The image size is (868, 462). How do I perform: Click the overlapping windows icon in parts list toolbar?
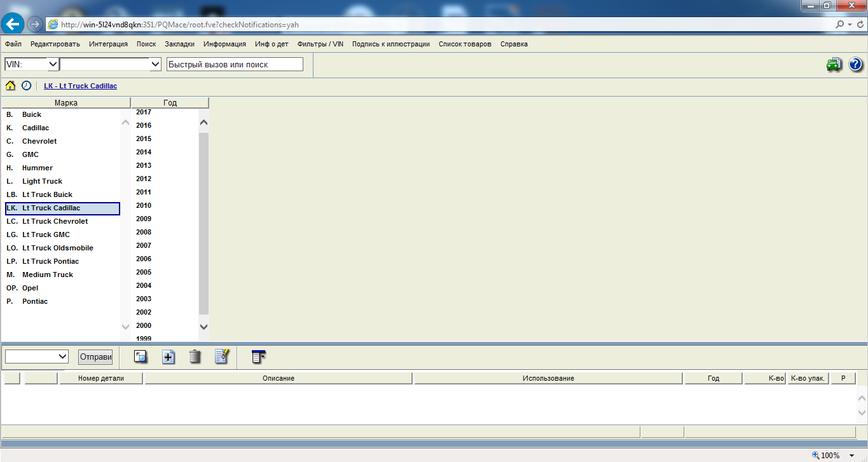(141, 357)
